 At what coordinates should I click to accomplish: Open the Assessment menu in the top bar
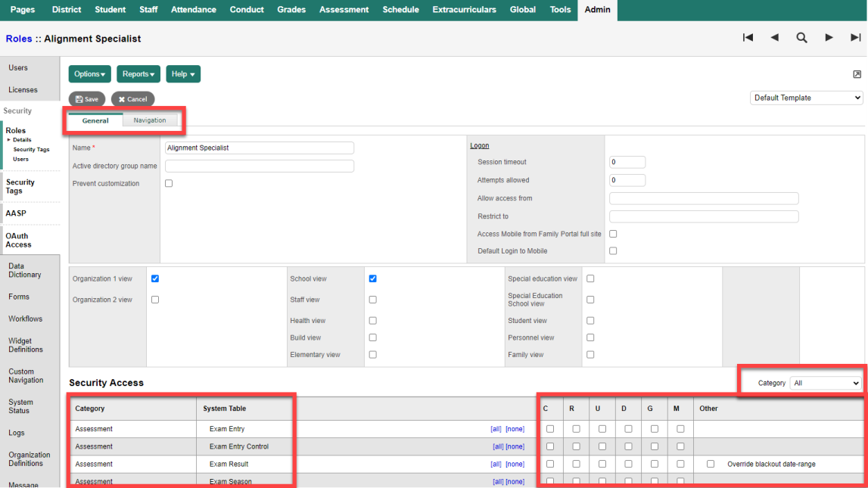(344, 10)
